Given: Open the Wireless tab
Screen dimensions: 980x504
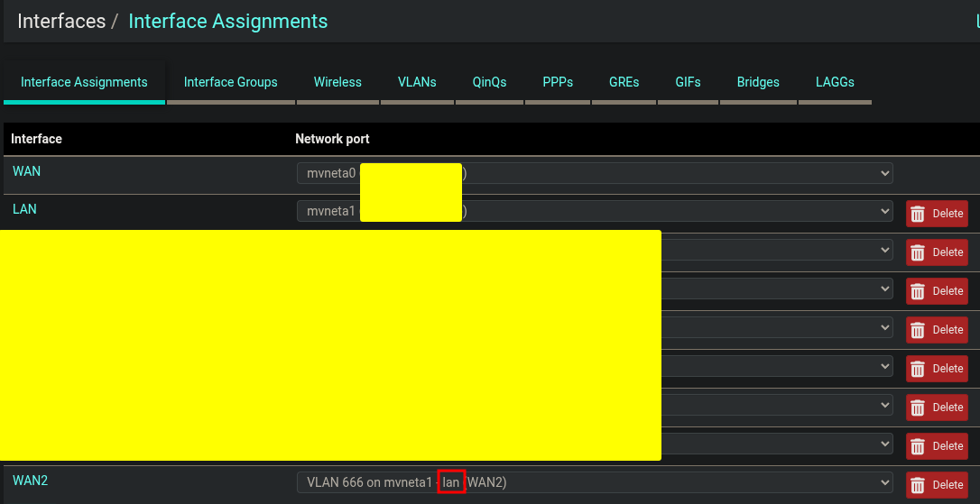Looking at the screenshot, I should click(337, 82).
